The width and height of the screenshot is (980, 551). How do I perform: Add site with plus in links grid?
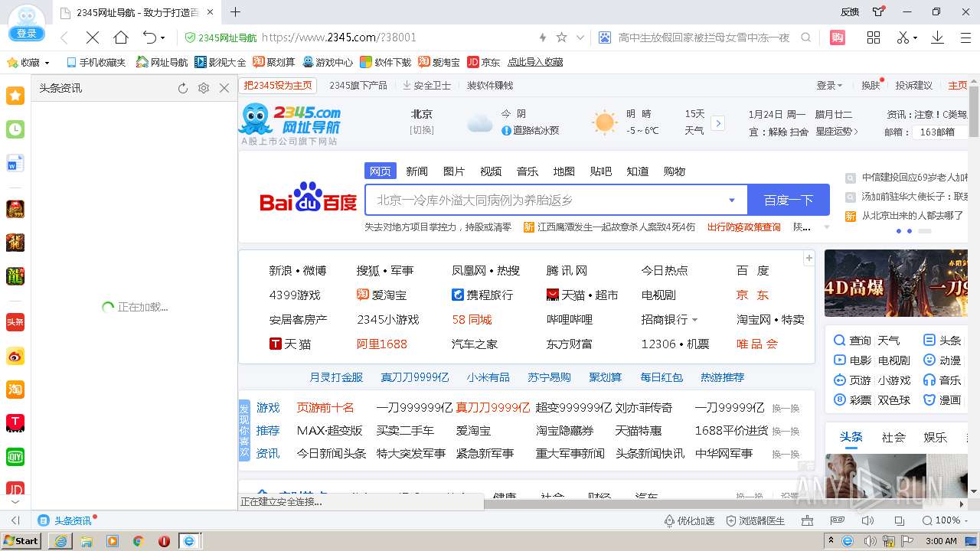tap(808, 259)
